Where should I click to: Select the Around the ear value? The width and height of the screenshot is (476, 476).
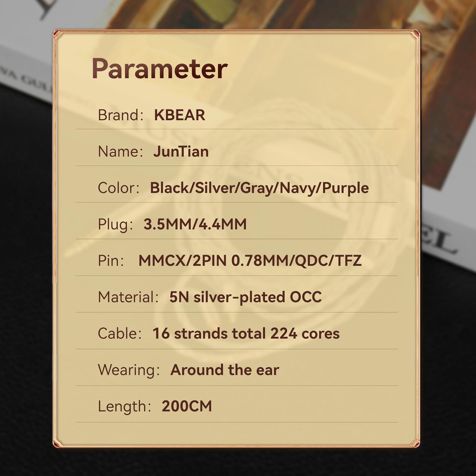[x=225, y=370]
